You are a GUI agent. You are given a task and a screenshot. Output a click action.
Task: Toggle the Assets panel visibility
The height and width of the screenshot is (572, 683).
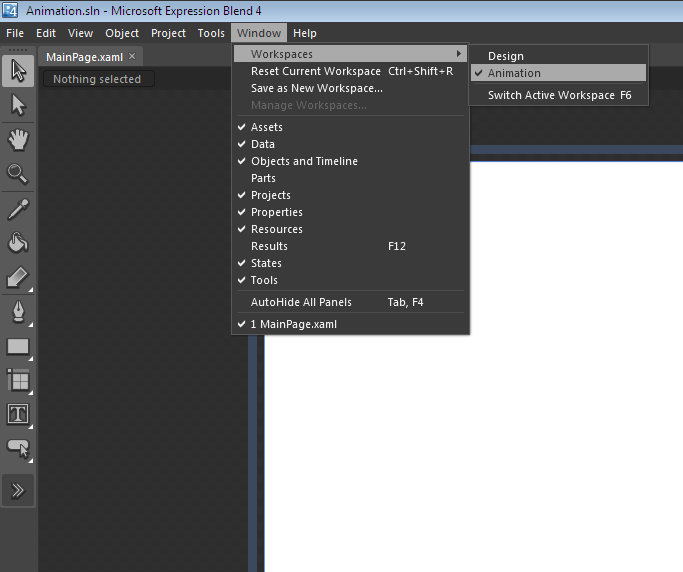[x=351, y=127]
